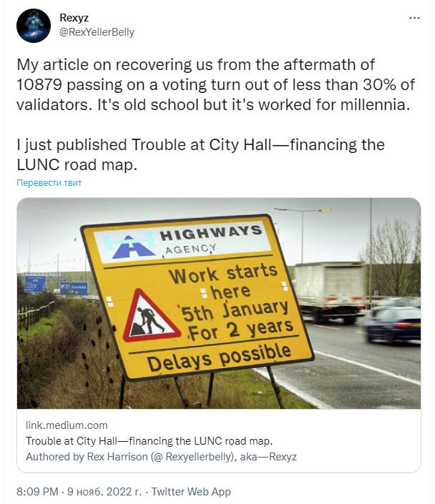Click the Перевести твит translate link
435x504 pixels.
(49, 182)
